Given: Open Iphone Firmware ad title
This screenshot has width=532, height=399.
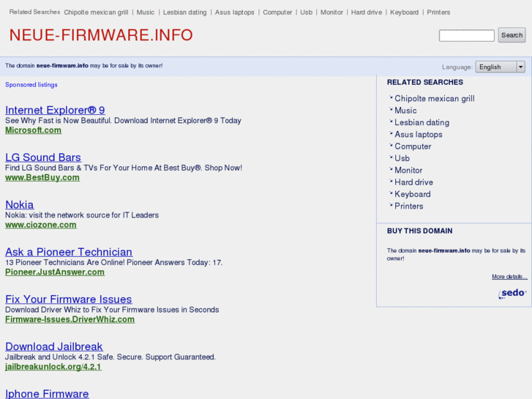Looking at the screenshot, I should click(47, 393).
